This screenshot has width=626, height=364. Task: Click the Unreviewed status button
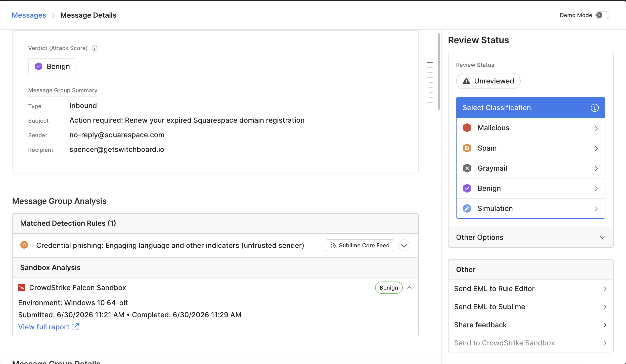click(488, 81)
